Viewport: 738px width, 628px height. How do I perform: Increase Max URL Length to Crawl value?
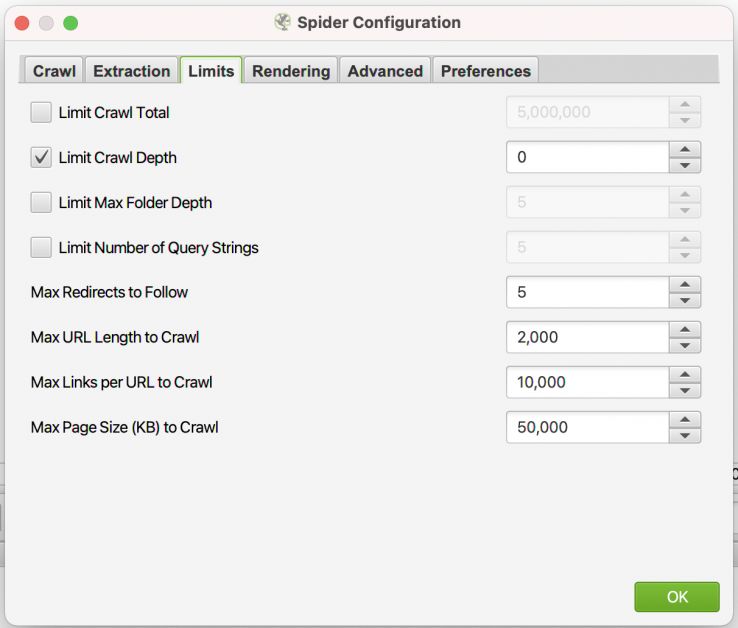coord(685,330)
